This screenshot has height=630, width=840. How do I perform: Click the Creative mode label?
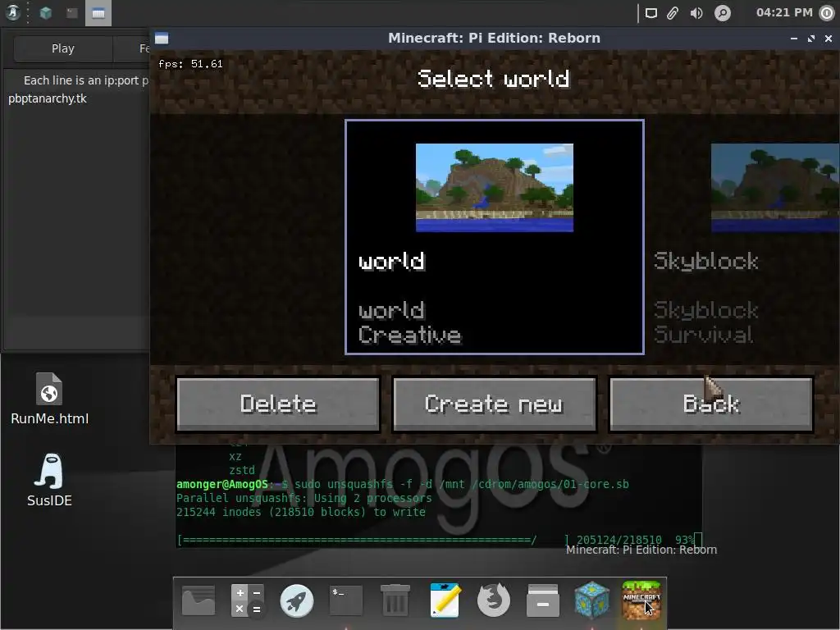tap(410, 335)
